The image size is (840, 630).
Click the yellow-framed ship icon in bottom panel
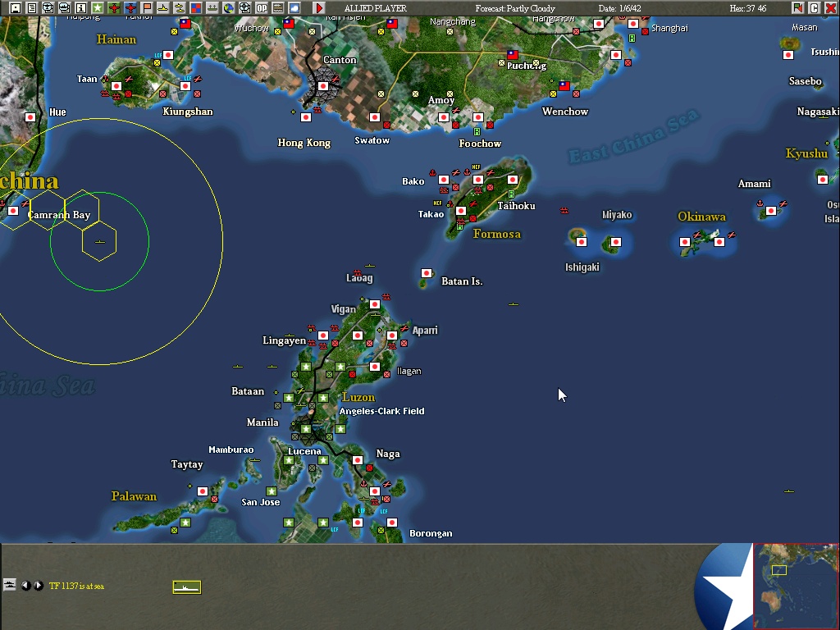pos(187,587)
